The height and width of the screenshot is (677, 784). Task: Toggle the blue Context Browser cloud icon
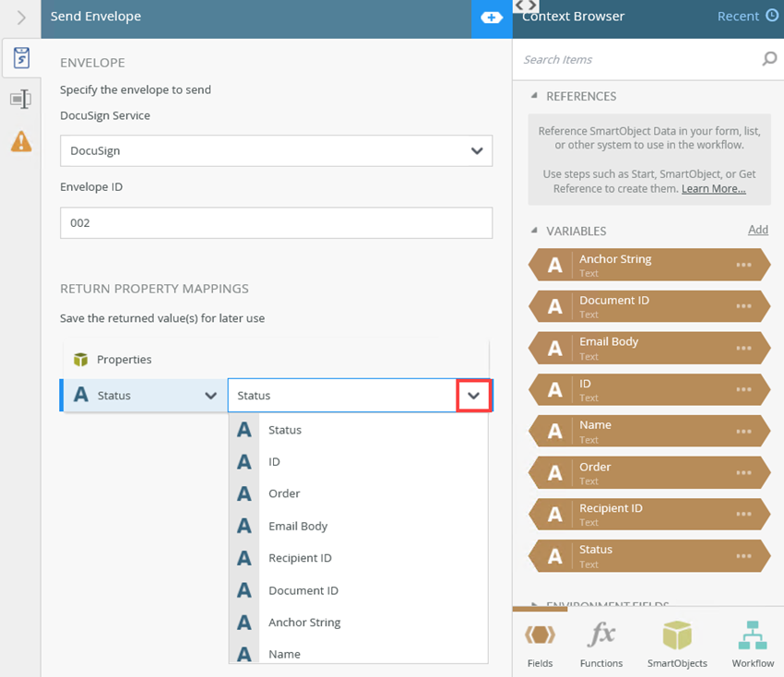492,18
